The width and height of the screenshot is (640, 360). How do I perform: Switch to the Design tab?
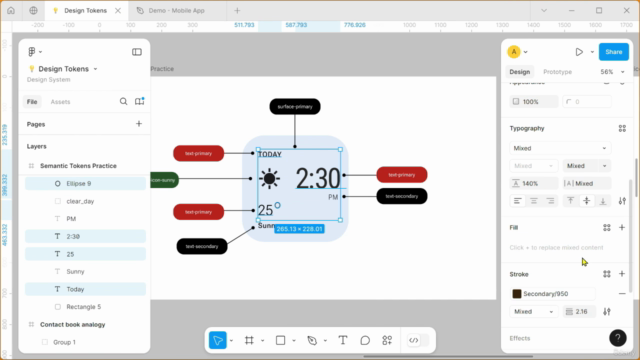pos(520,72)
